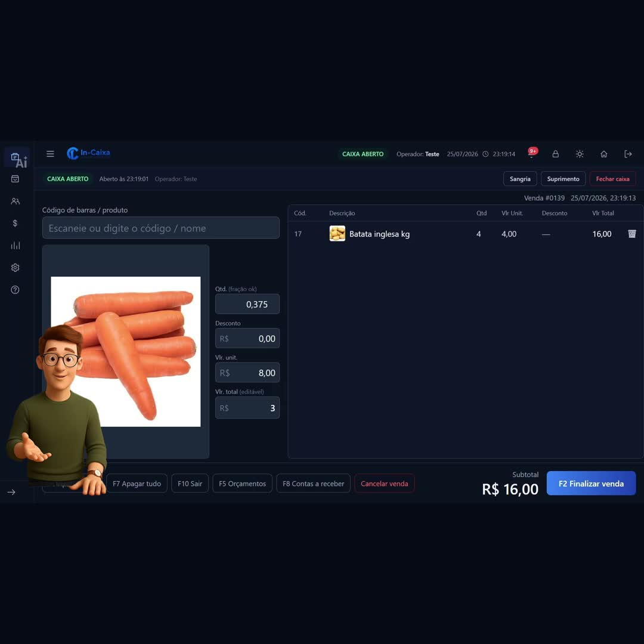Focus the barcode / product search field

tap(161, 228)
